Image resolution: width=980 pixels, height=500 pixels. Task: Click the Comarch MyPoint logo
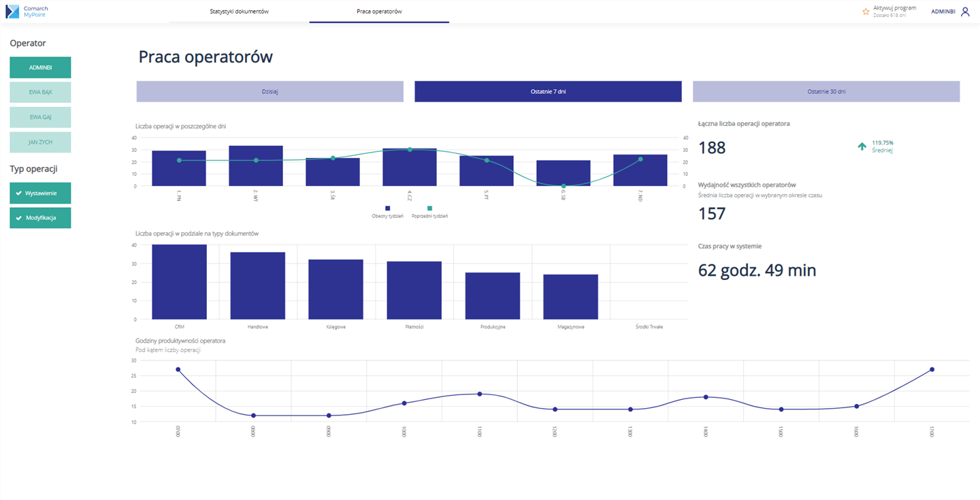pyautogui.click(x=27, y=12)
